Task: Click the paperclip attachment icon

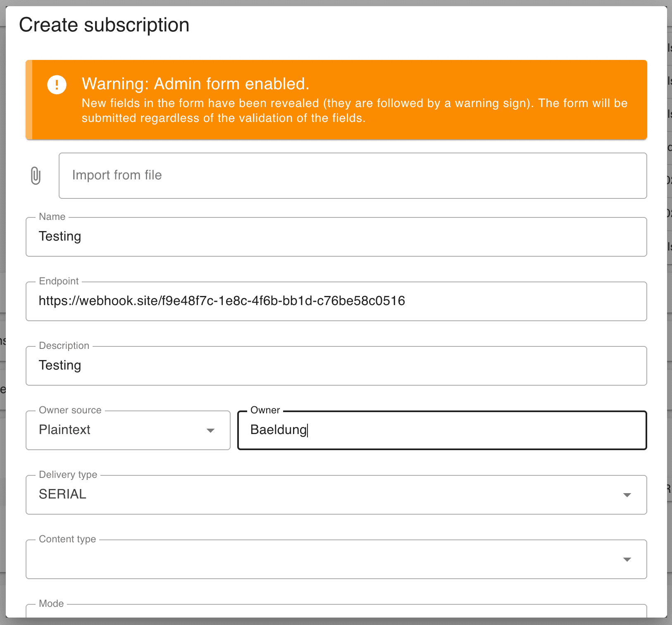Action: coord(36,176)
